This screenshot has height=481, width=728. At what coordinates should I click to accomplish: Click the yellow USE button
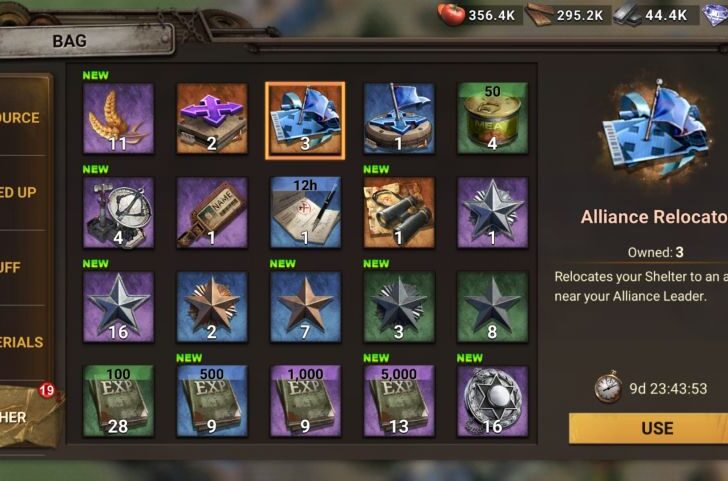tap(649, 428)
